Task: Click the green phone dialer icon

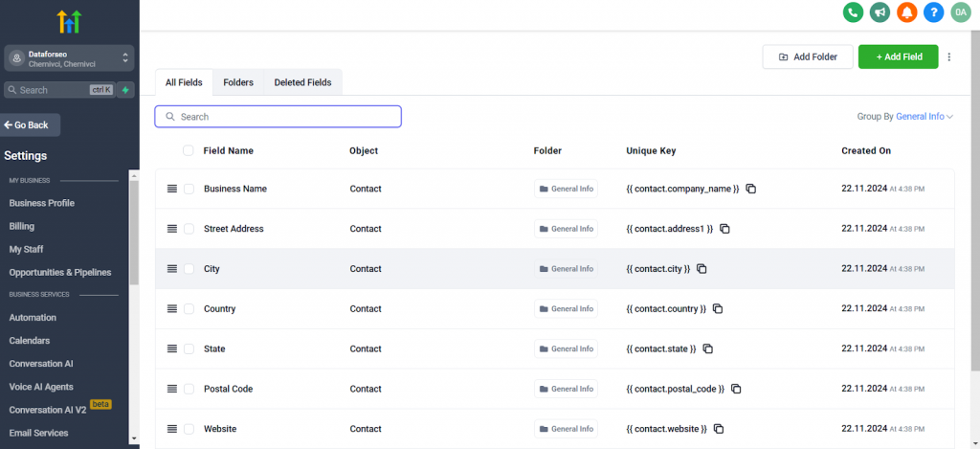Action: point(853,12)
